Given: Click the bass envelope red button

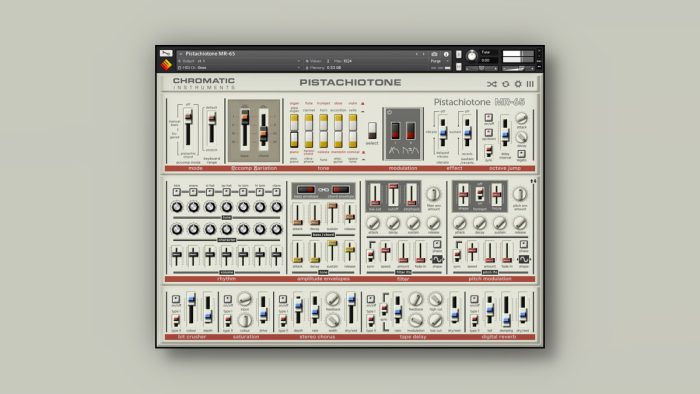Looking at the screenshot, I should [x=306, y=190].
